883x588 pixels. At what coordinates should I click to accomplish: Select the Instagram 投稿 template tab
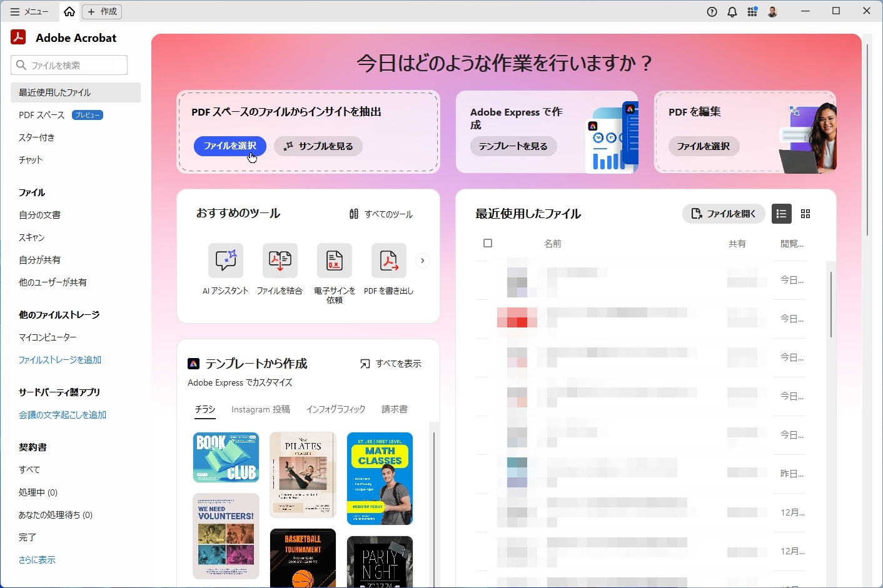click(x=261, y=409)
